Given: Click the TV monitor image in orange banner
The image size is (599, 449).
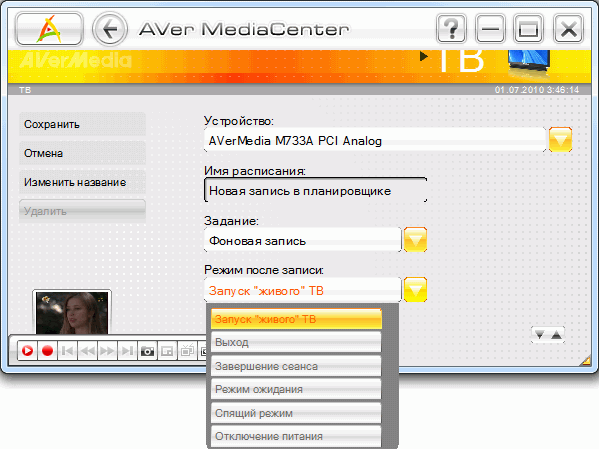Looking at the screenshot, I should click(x=529, y=64).
